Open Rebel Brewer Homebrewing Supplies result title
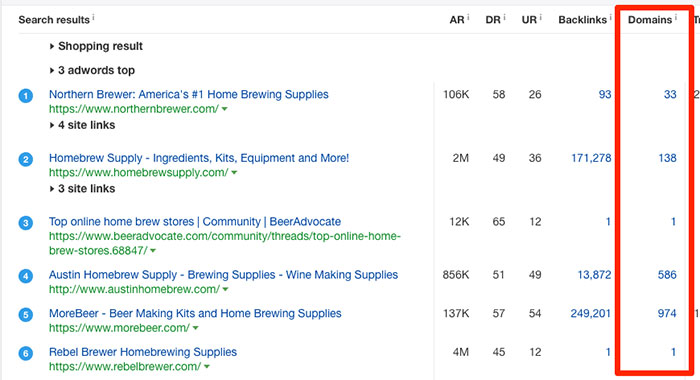This screenshot has width=700, height=380. click(x=143, y=352)
